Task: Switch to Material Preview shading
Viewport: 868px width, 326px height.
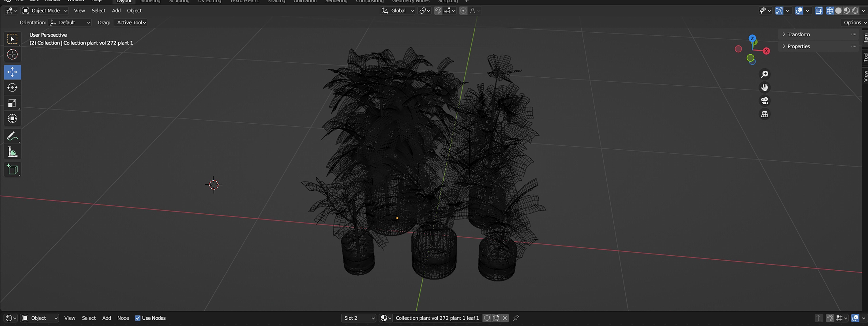Action: click(x=847, y=11)
